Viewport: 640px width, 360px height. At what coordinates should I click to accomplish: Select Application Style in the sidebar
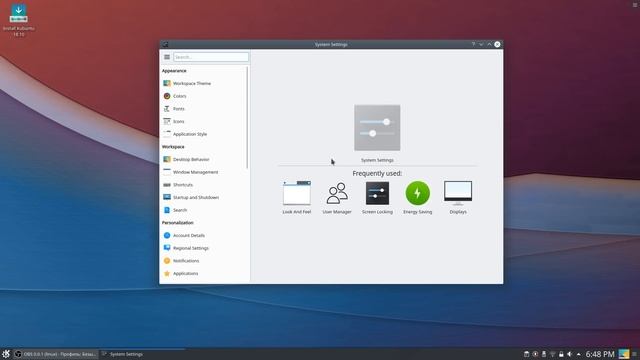204,134
